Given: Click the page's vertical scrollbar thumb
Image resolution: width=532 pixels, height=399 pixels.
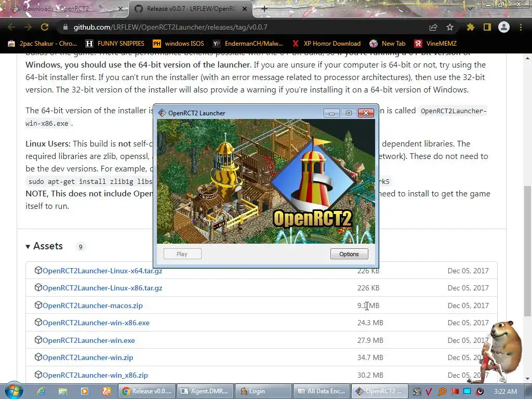Looking at the screenshot, I should [527, 251].
